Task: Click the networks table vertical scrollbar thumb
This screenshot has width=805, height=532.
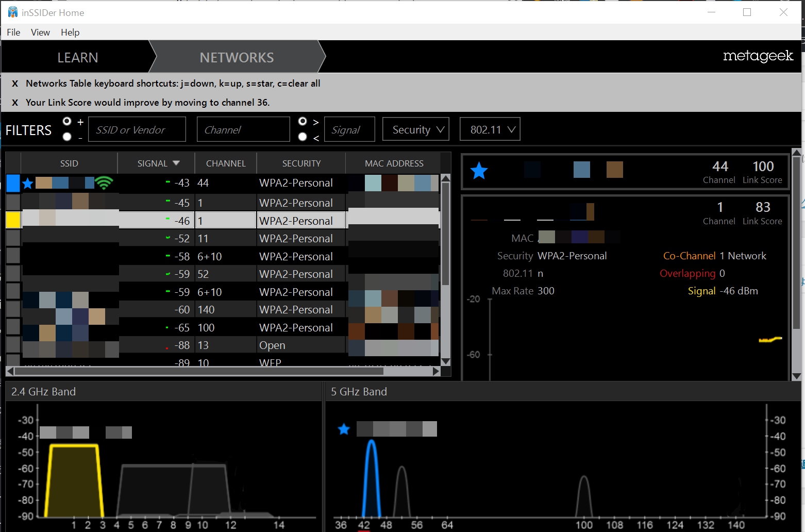Action: tap(446, 234)
